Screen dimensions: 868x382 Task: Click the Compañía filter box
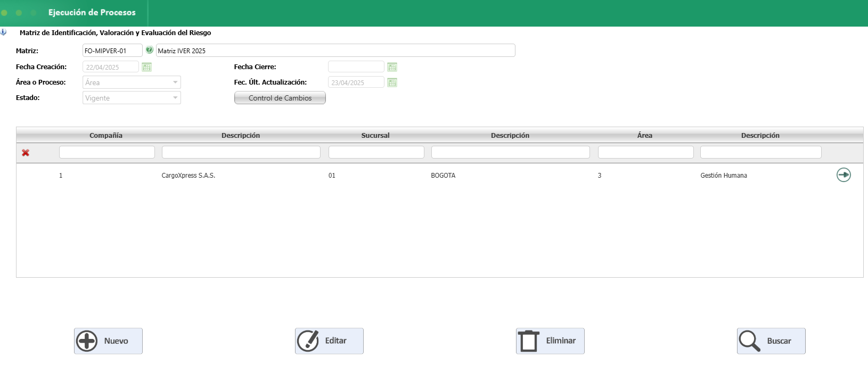click(107, 152)
